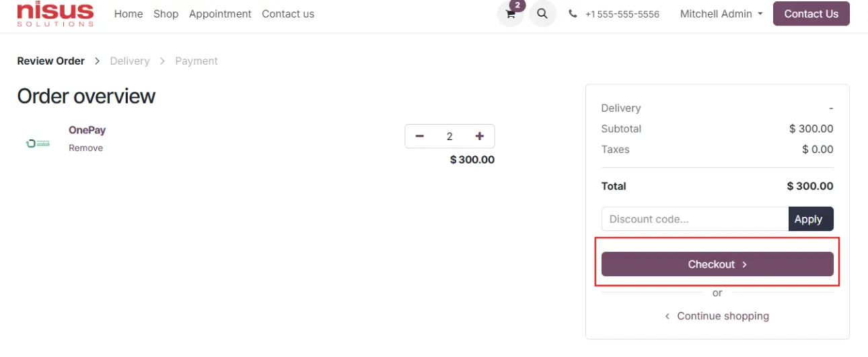The height and width of the screenshot is (357, 868).
Task: Click the phone icon in header
Action: pos(573,13)
